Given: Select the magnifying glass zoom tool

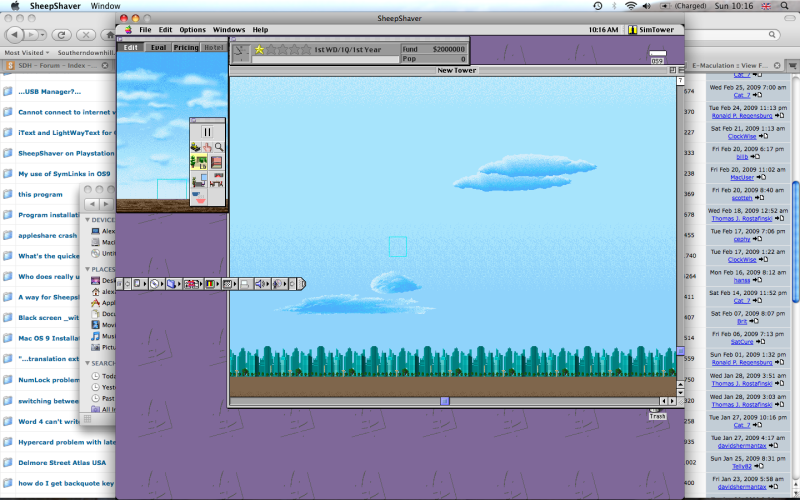Looking at the screenshot, I should pyautogui.click(x=219, y=147).
